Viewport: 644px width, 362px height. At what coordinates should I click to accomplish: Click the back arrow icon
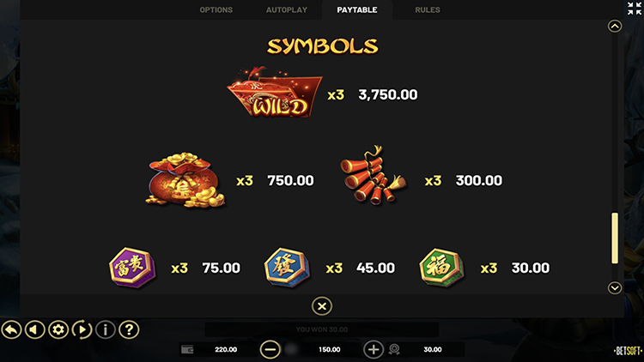[11, 329]
